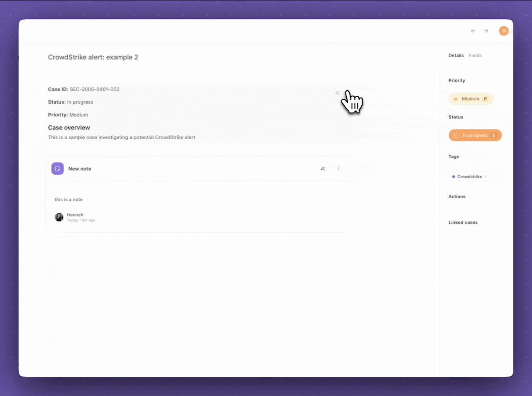Click the Actions section label
The width and height of the screenshot is (532, 396).
coord(457,196)
